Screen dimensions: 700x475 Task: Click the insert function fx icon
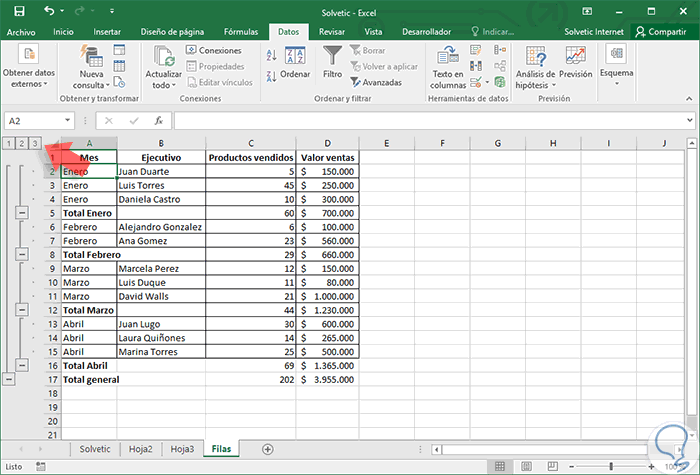(158, 121)
